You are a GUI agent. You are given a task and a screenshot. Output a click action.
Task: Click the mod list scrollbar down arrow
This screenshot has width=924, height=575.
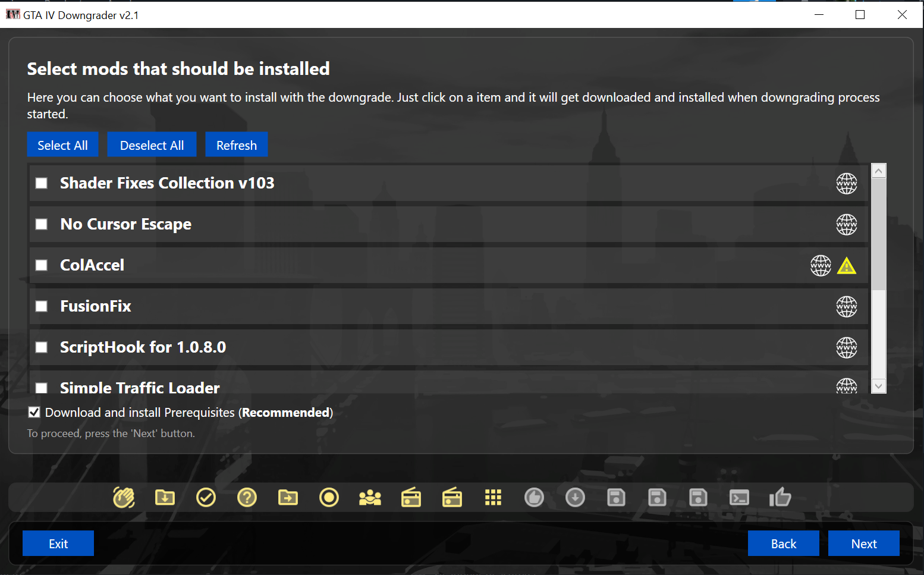(879, 386)
